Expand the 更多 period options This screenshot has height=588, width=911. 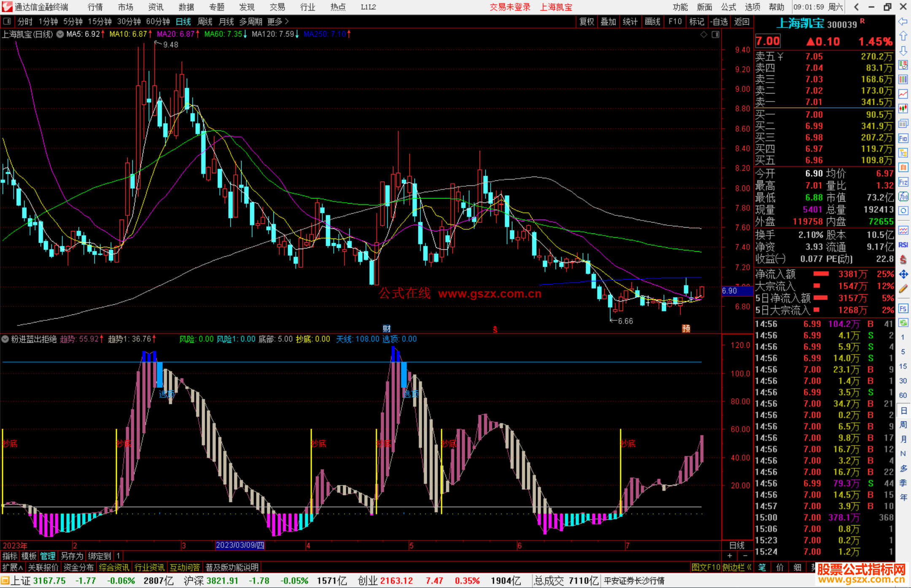pyautogui.click(x=278, y=21)
